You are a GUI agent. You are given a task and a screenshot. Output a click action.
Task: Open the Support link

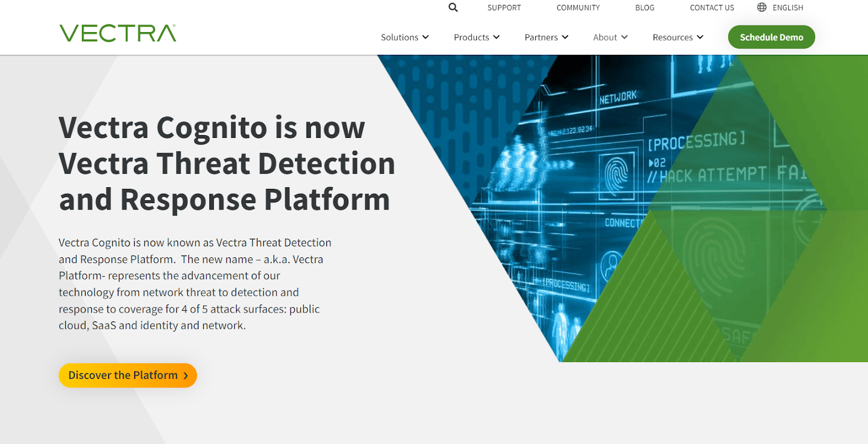click(504, 8)
